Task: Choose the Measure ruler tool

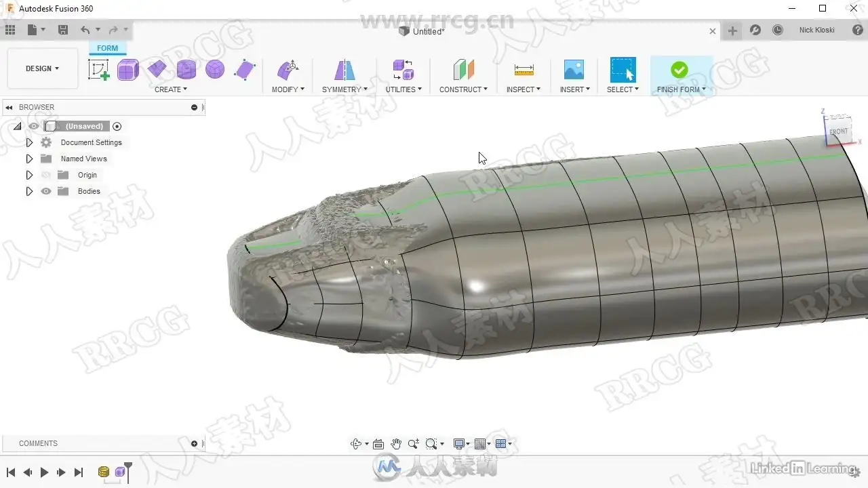Action: pyautogui.click(x=524, y=69)
